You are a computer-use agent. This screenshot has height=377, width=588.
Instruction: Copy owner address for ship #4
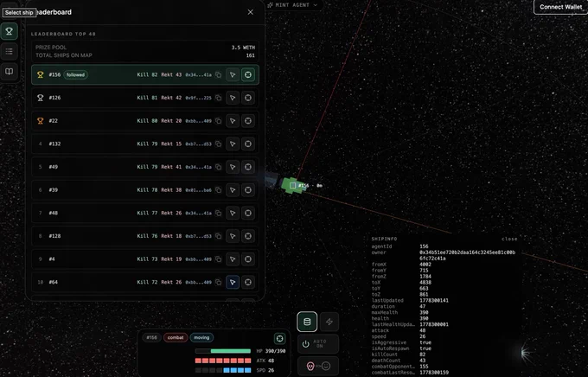218,259
